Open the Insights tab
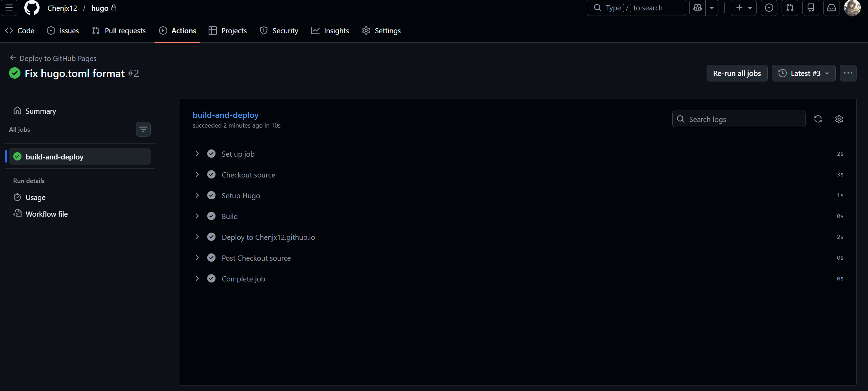Viewport: 868px width, 391px height. 330,31
